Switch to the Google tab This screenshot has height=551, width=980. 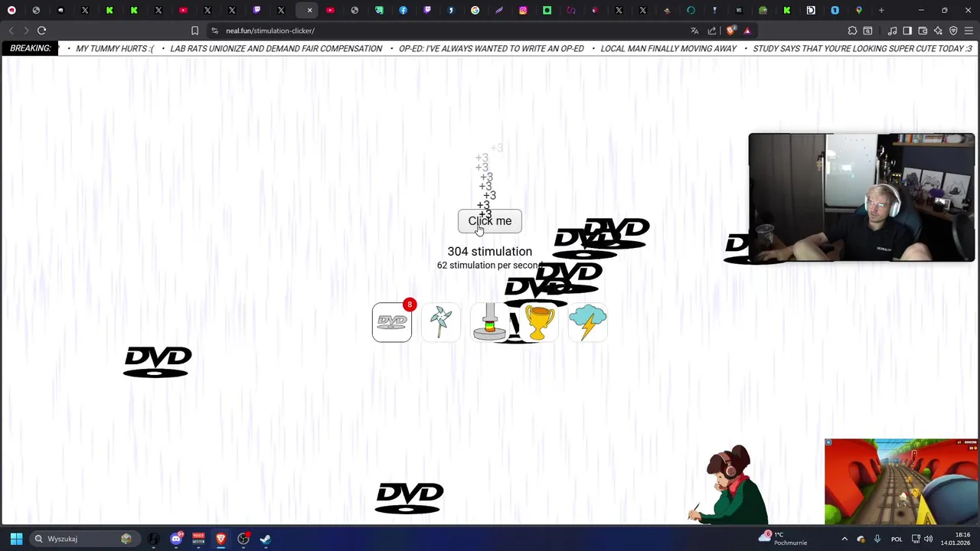(475, 11)
